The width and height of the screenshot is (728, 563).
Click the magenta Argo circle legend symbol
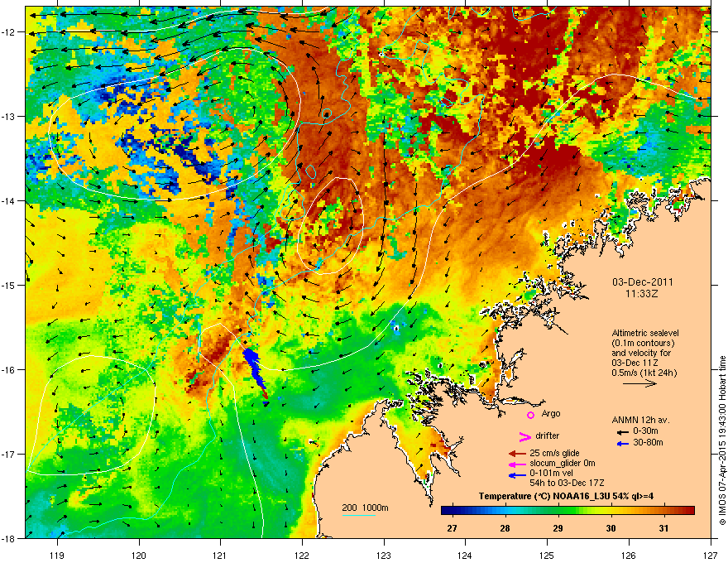point(530,415)
